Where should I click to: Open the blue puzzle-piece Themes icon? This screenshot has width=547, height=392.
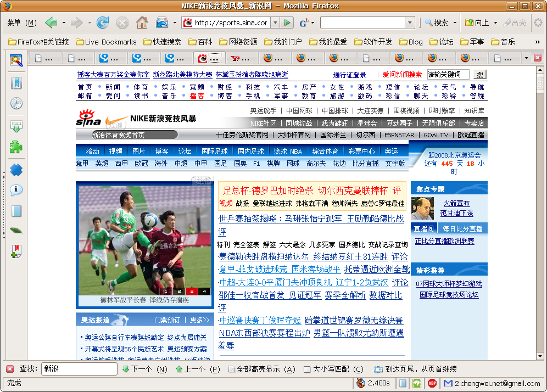tap(16, 170)
